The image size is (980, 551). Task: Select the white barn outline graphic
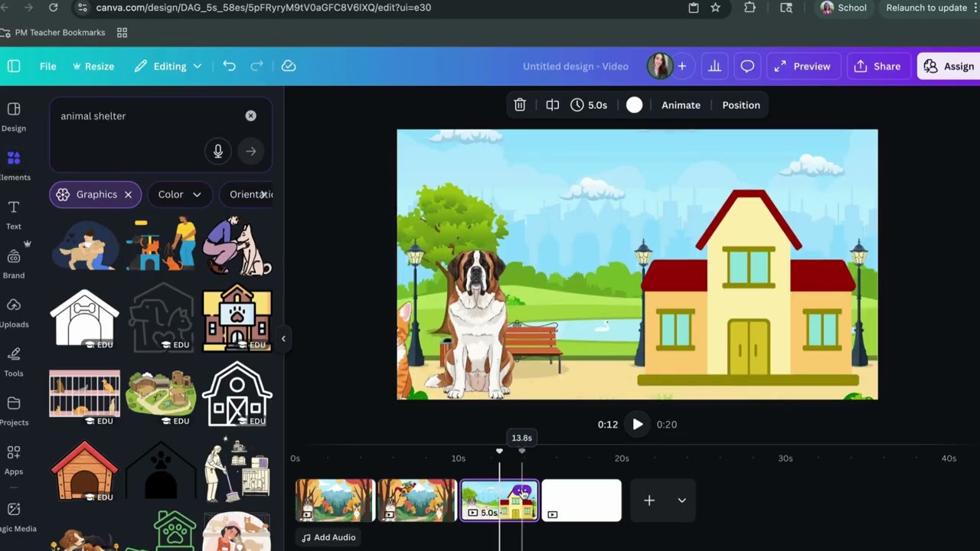(x=237, y=393)
